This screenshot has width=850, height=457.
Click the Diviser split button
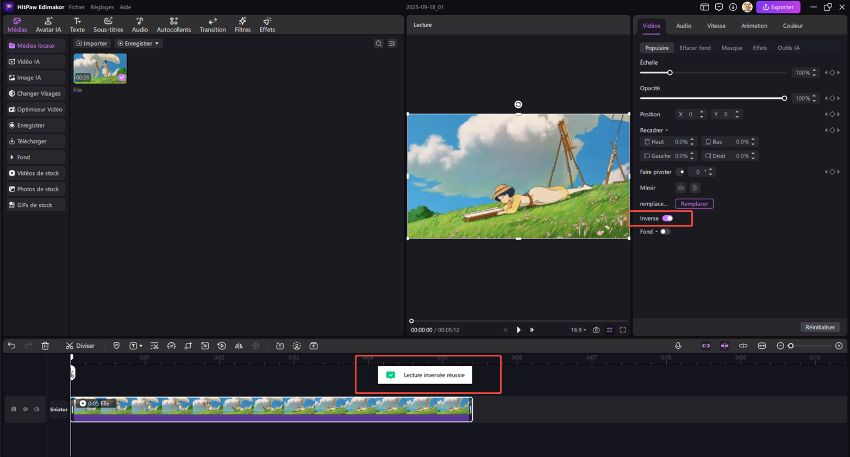(x=80, y=346)
